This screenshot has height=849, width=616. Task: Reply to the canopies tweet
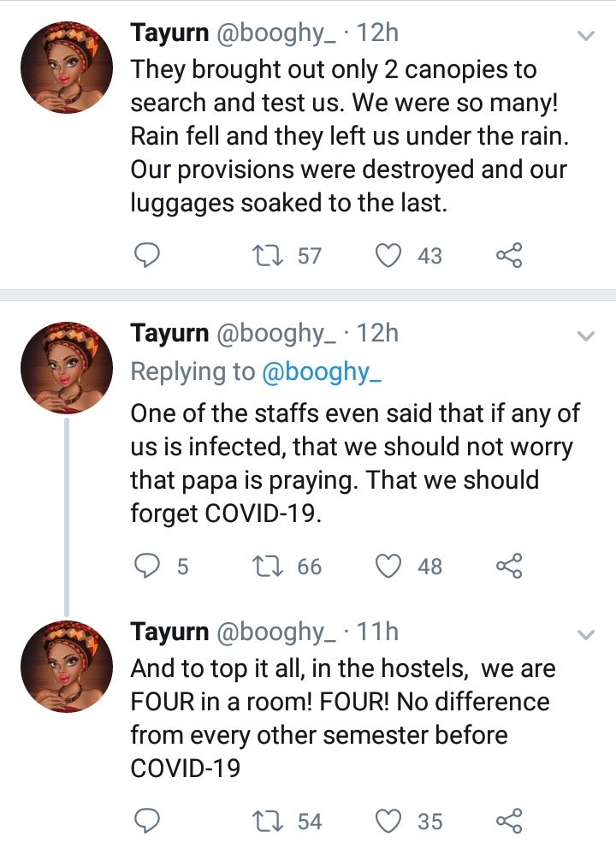[148, 255]
